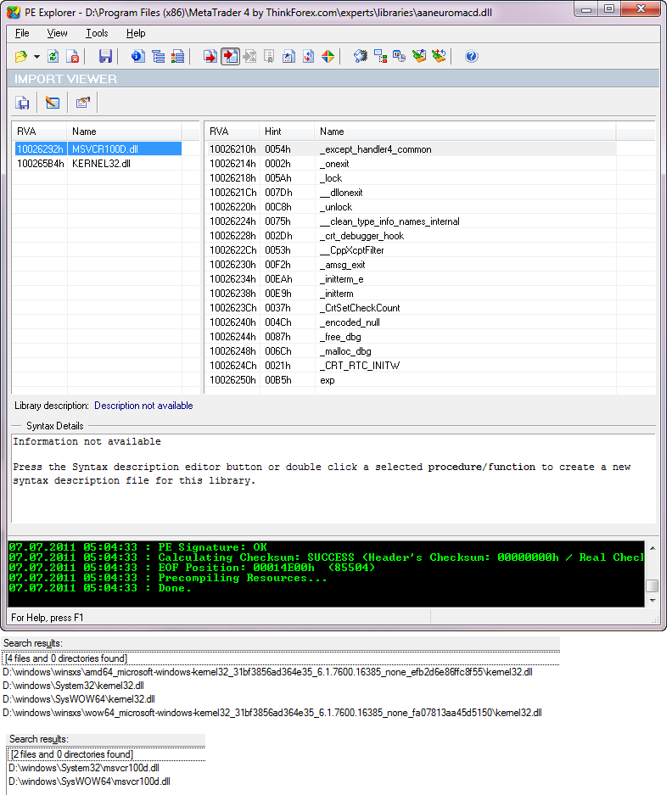Viewport: 672px width, 801px height.
Task: Select the _CRT_RTC_INITW function row
Action: [x=411, y=366]
